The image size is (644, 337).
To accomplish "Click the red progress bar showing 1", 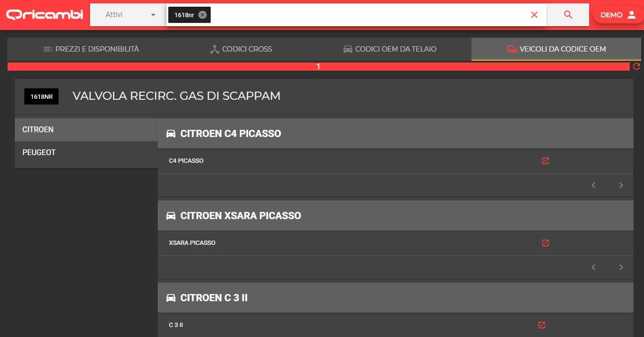I will coord(318,66).
